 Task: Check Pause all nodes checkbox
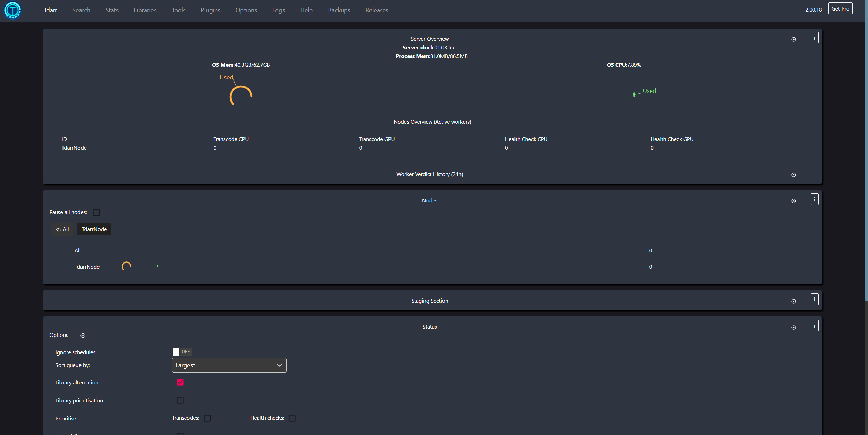(x=96, y=212)
